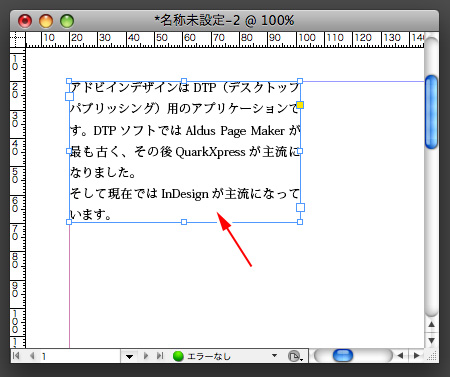Viewport: 450px width, 377px height.
Task: Click the green zoom window button
Action: pos(67,21)
